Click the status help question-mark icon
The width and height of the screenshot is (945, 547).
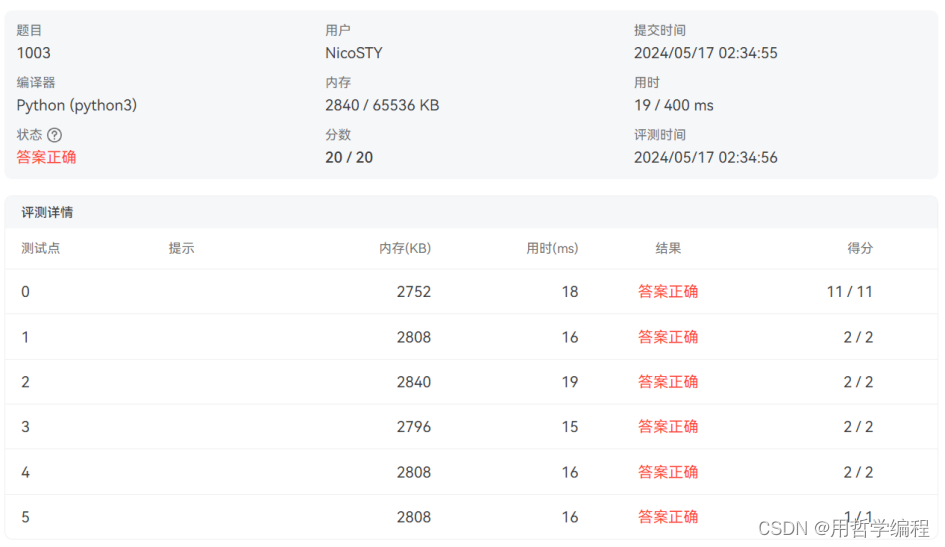(x=54, y=135)
